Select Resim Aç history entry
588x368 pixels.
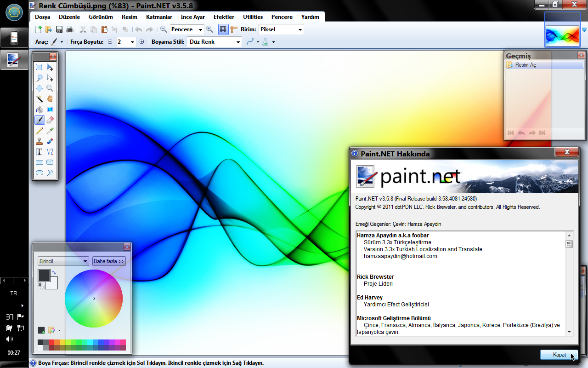(x=545, y=65)
